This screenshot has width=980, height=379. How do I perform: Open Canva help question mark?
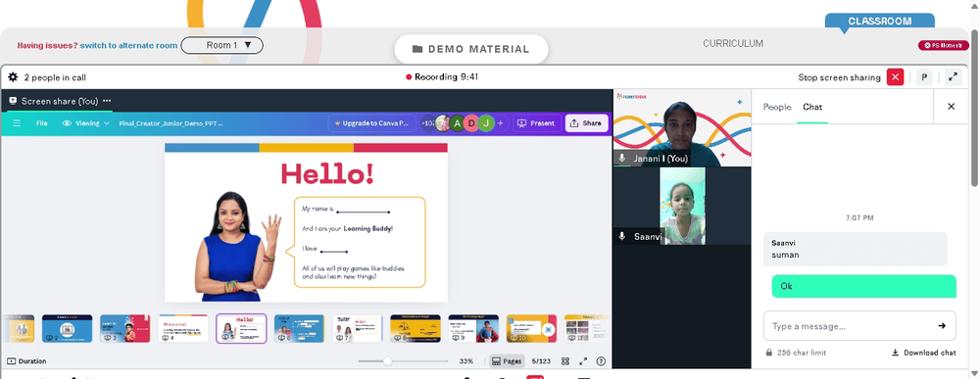tap(602, 361)
